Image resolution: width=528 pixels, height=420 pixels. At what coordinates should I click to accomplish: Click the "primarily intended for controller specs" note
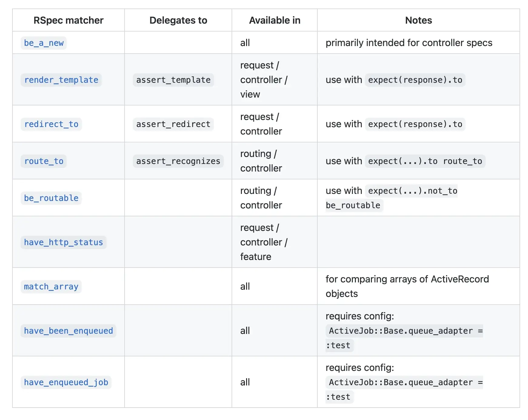(409, 43)
